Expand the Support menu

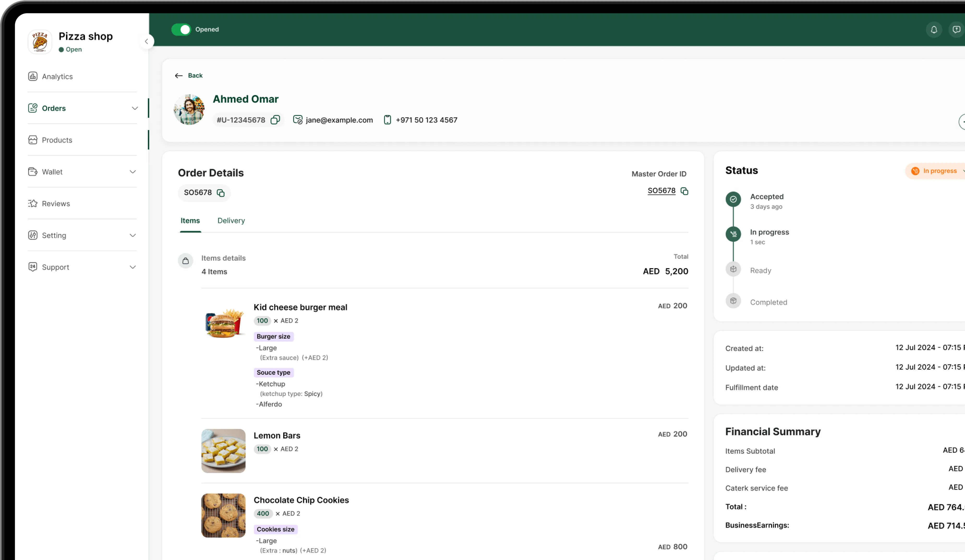click(132, 267)
